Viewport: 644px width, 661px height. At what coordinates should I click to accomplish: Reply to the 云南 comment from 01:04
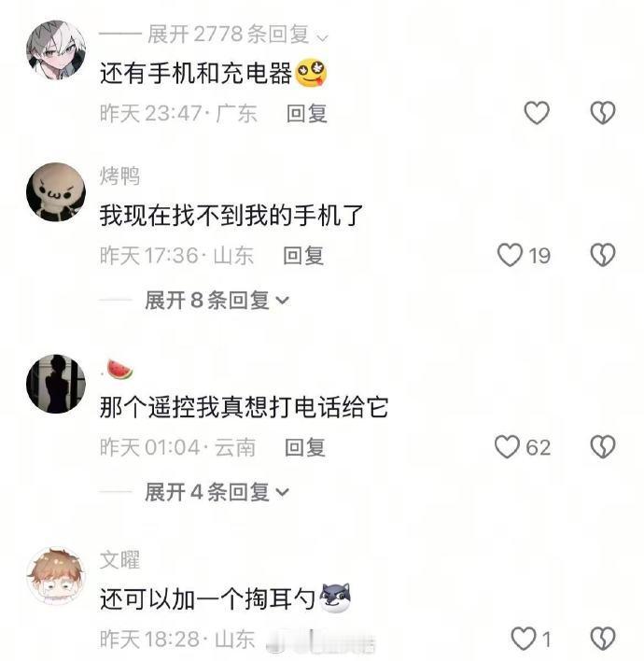tap(305, 447)
